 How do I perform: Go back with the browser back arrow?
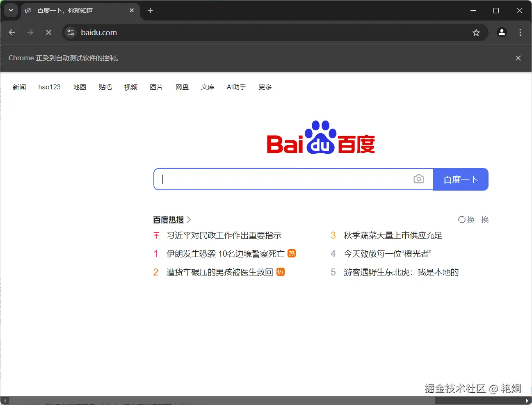[x=12, y=32]
